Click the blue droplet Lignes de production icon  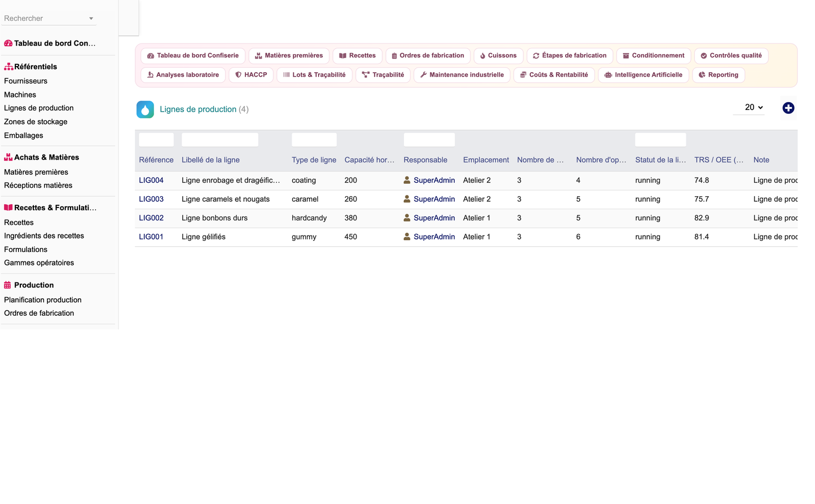coord(145,109)
